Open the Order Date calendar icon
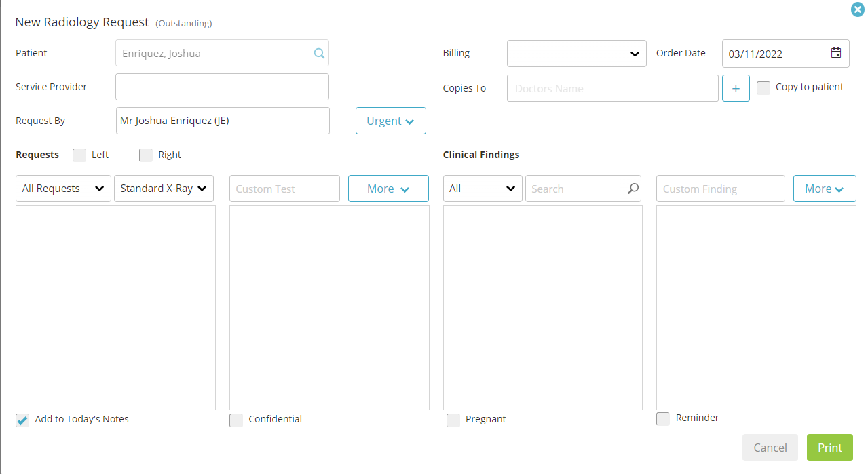 (835, 53)
